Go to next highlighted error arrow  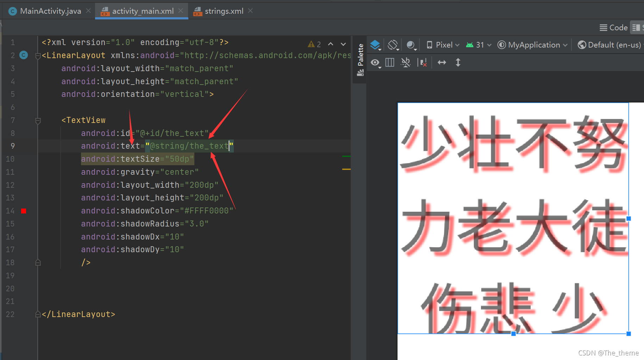(343, 44)
